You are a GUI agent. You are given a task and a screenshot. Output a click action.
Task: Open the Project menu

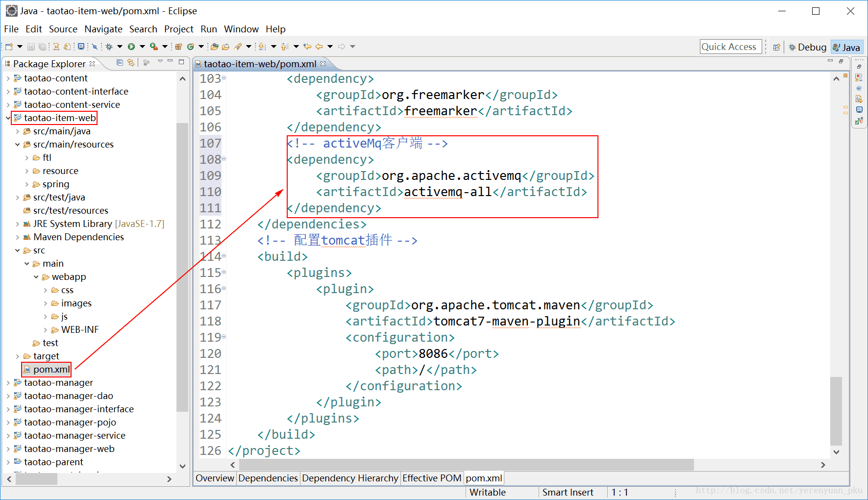[x=179, y=29]
